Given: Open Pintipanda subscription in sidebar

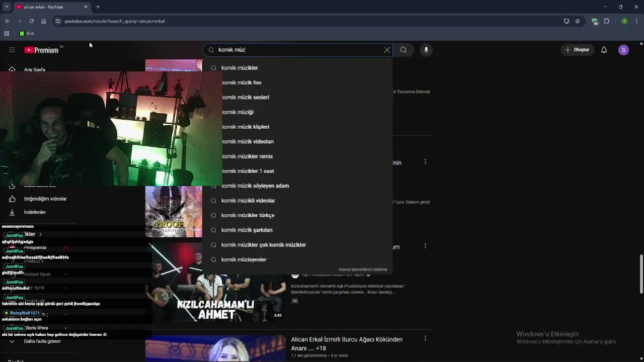Looking at the screenshot, I should coord(35,247).
